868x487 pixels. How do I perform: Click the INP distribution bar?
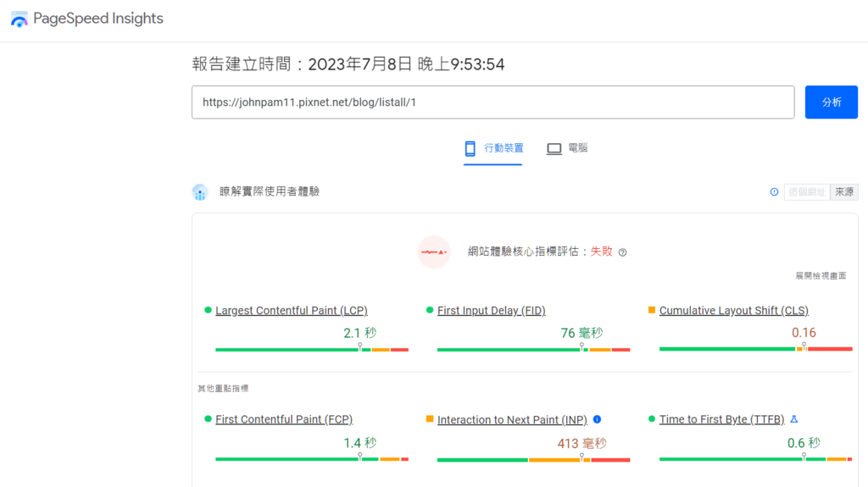(534, 460)
